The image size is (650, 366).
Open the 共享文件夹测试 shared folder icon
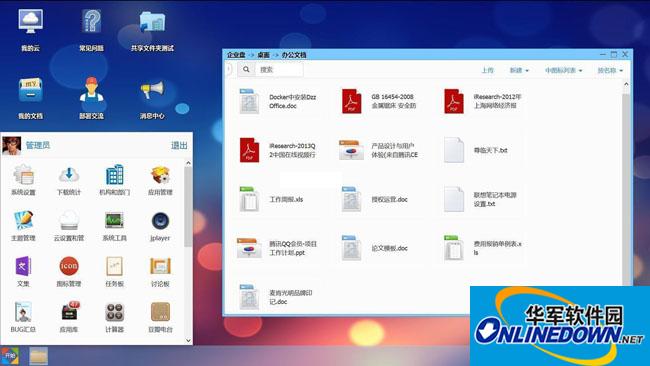[x=152, y=22]
